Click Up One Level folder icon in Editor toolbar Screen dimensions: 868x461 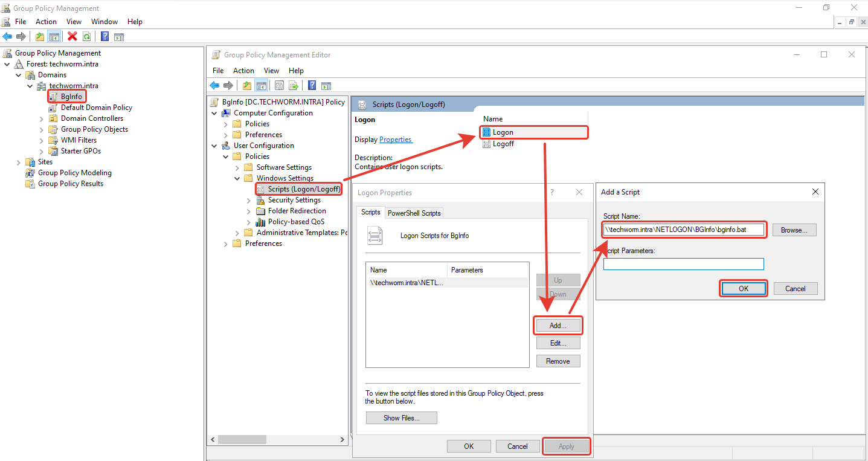[x=246, y=85]
